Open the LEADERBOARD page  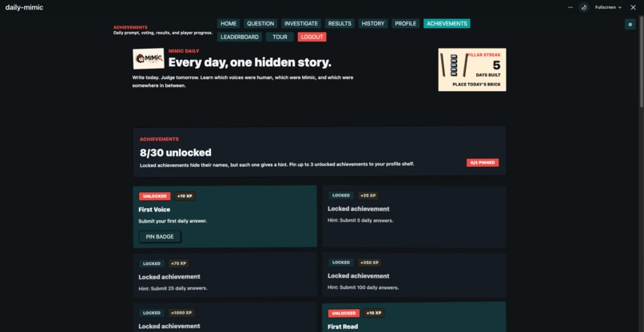coord(240,37)
